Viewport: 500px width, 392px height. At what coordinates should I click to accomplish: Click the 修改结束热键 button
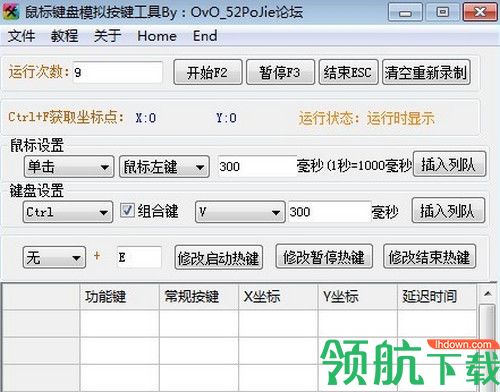pos(429,256)
